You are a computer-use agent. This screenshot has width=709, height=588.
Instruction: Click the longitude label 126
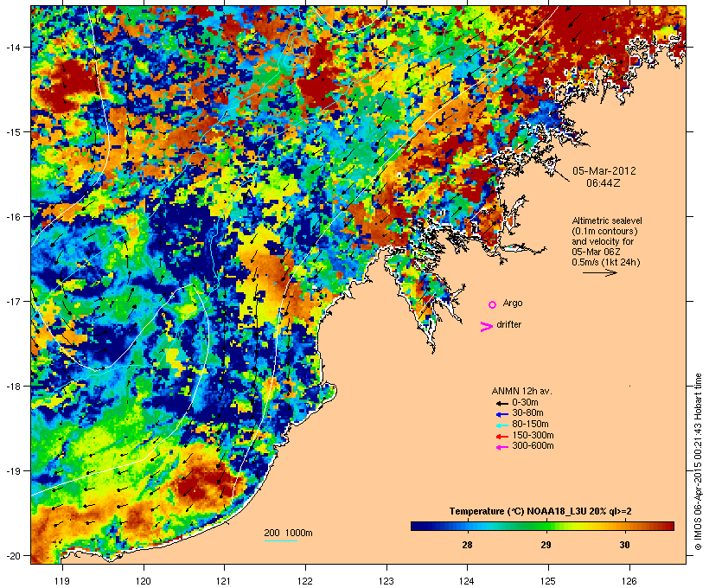(x=629, y=581)
